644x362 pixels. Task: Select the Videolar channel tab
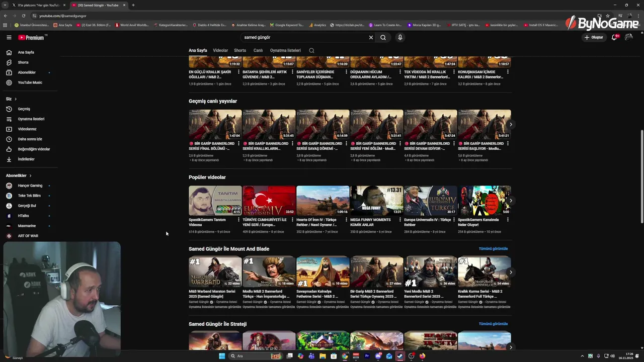[220, 50]
